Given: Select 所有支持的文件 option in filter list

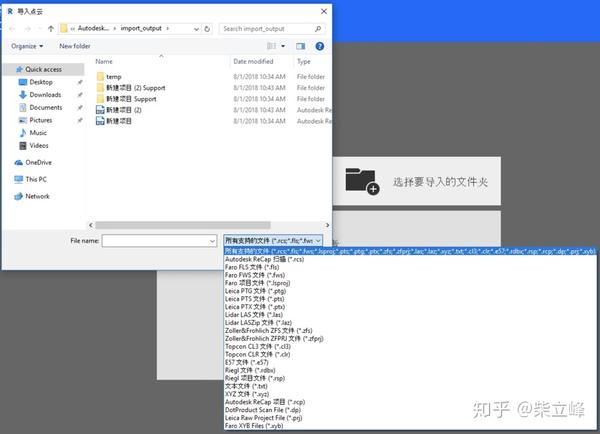Looking at the screenshot, I should pos(410,251).
